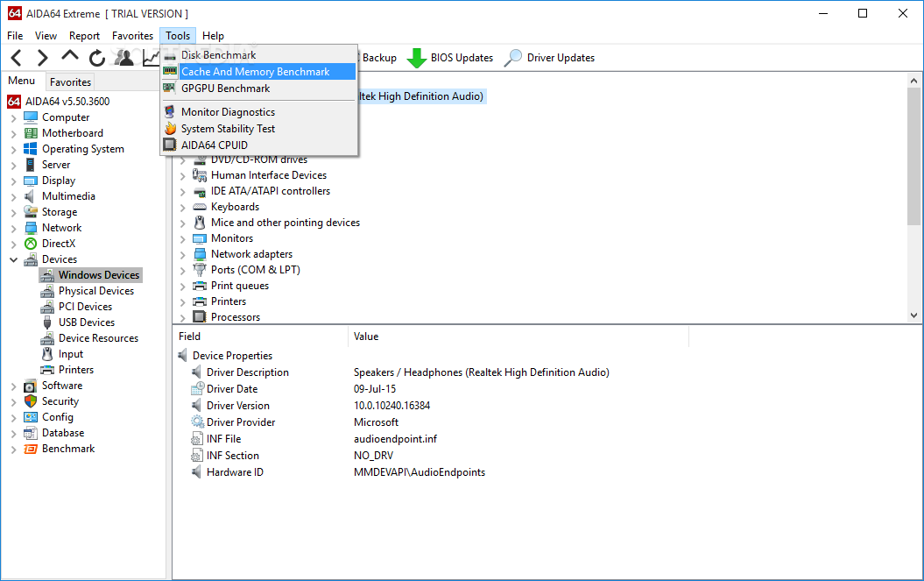The height and width of the screenshot is (581, 924).
Task: Click the user-shaped toolbar icon
Action: [123, 58]
